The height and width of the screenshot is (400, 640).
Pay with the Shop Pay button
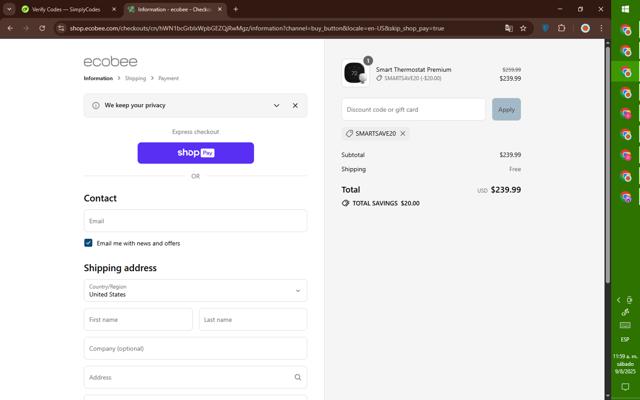pyautogui.click(x=196, y=153)
